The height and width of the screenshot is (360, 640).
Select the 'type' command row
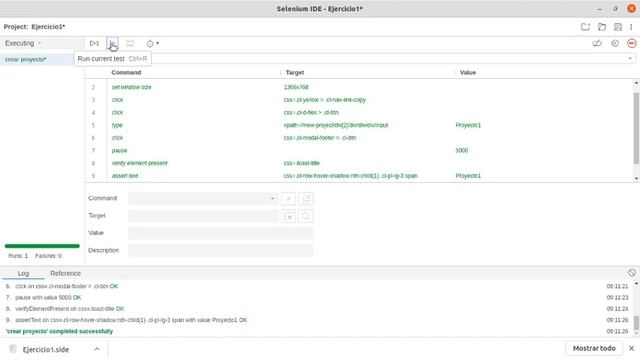pyautogui.click(x=359, y=125)
